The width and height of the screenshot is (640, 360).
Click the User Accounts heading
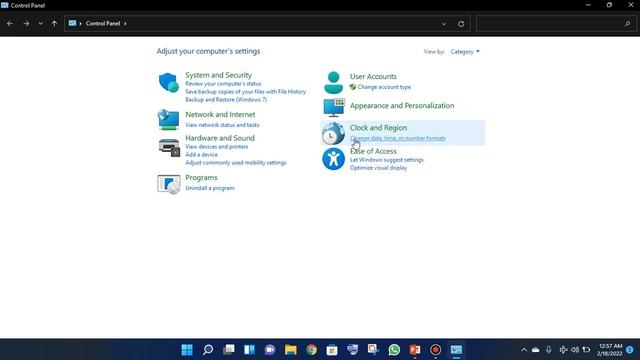[373, 76]
